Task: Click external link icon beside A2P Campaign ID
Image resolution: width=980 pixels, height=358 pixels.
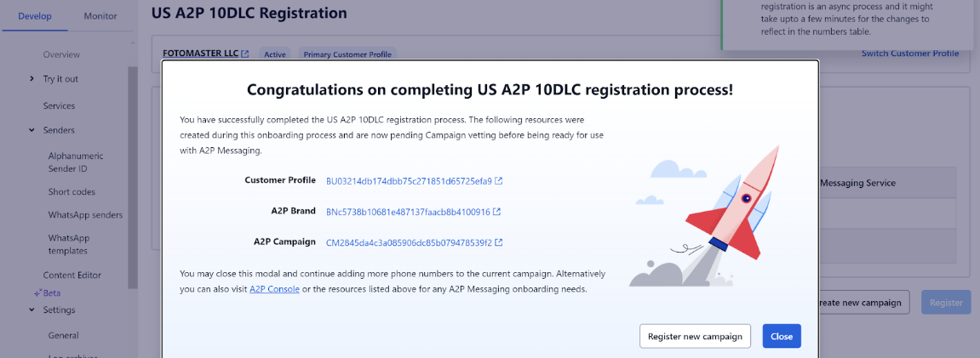Action: pyautogui.click(x=499, y=242)
